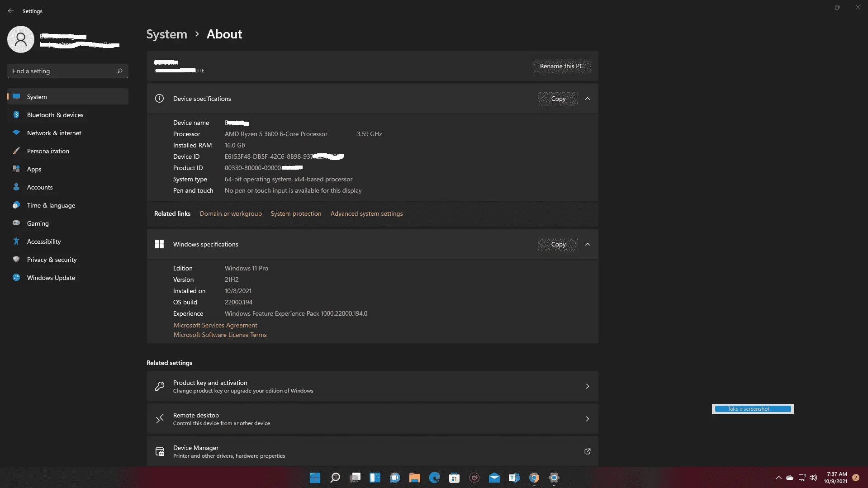Copy the Windows specifications
The height and width of the screenshot is (488, 868).
(x=558, y=244)
